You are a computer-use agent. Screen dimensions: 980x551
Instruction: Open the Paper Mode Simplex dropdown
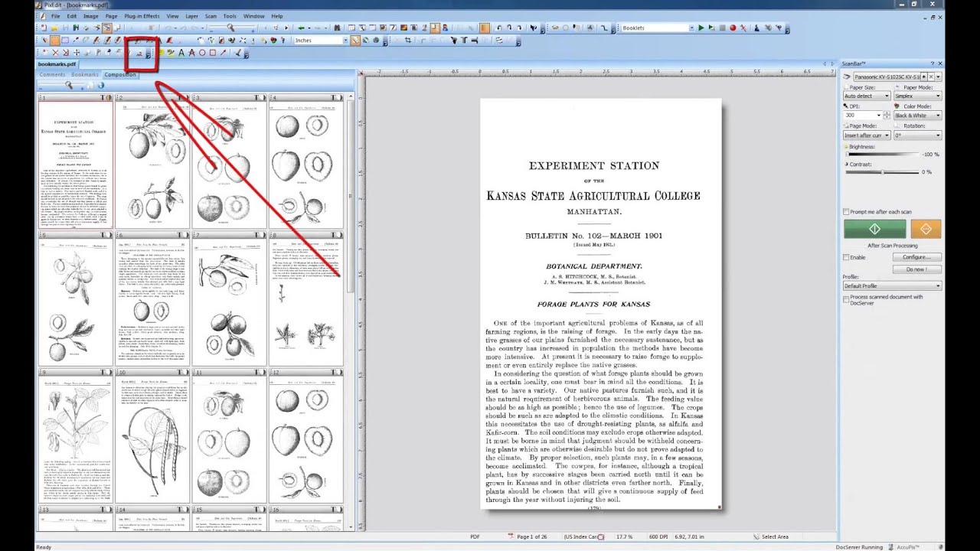click(x=918, y=96)
